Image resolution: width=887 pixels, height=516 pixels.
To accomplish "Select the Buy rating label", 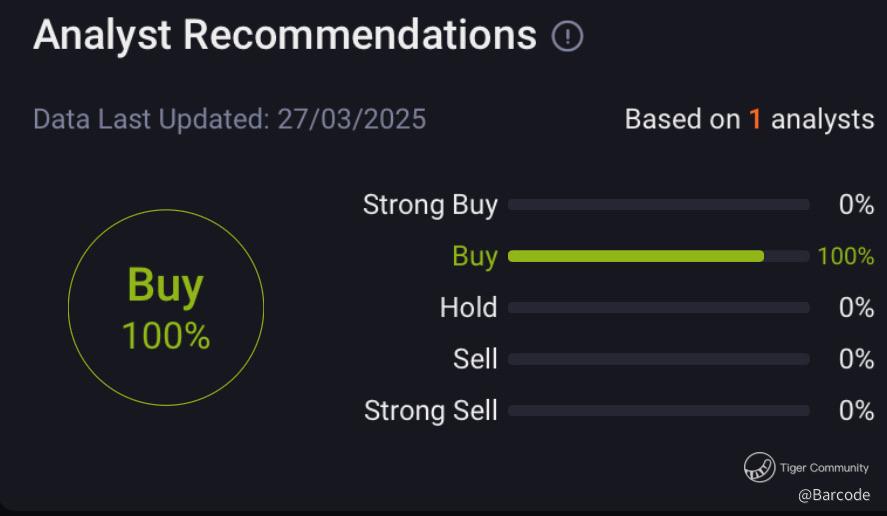I will pos(474,256).
